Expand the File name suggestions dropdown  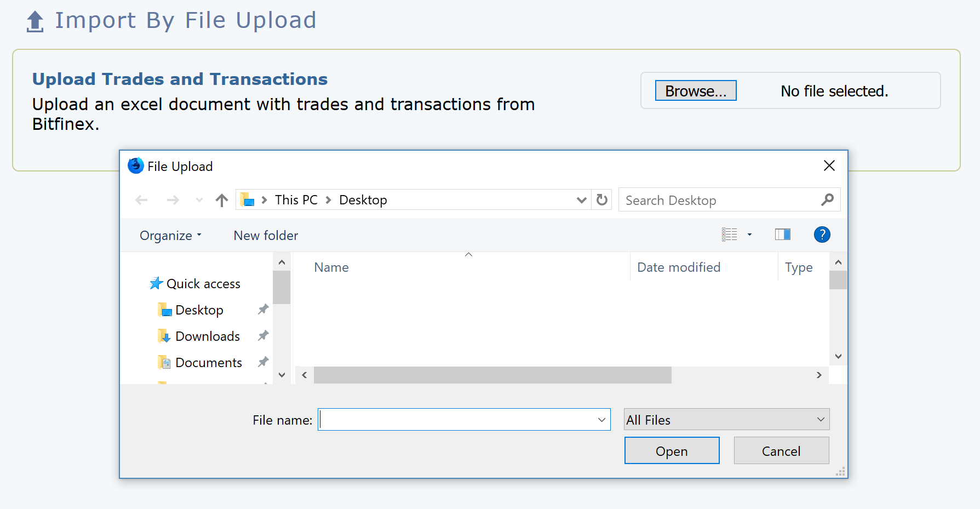tap(601, 420)
